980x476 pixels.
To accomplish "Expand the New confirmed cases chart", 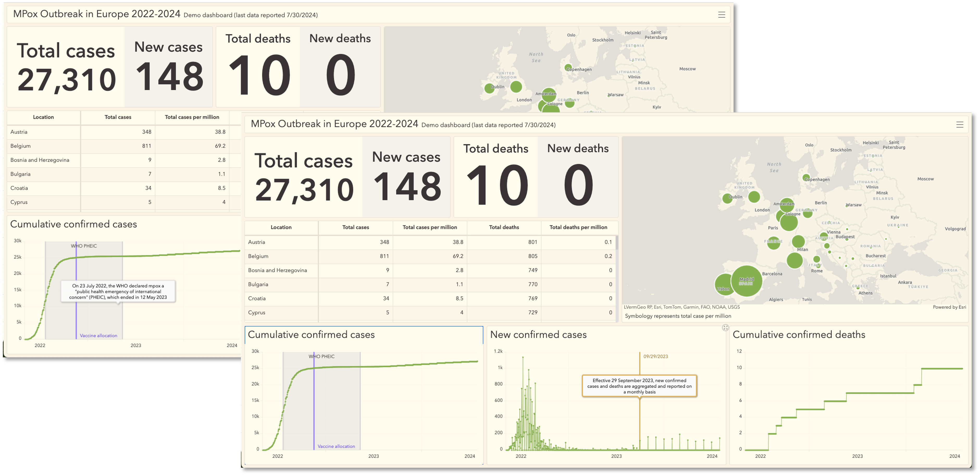I will [x=725, y=328].
